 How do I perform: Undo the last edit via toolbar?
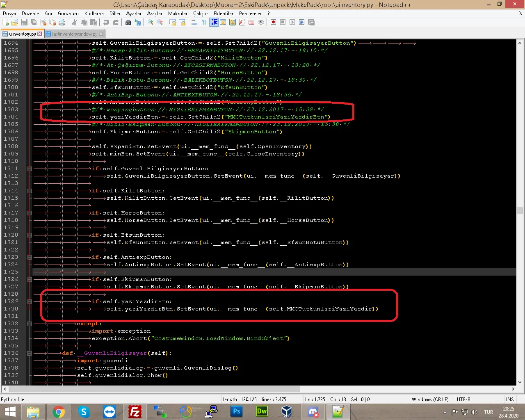click(x=106, y=22)
